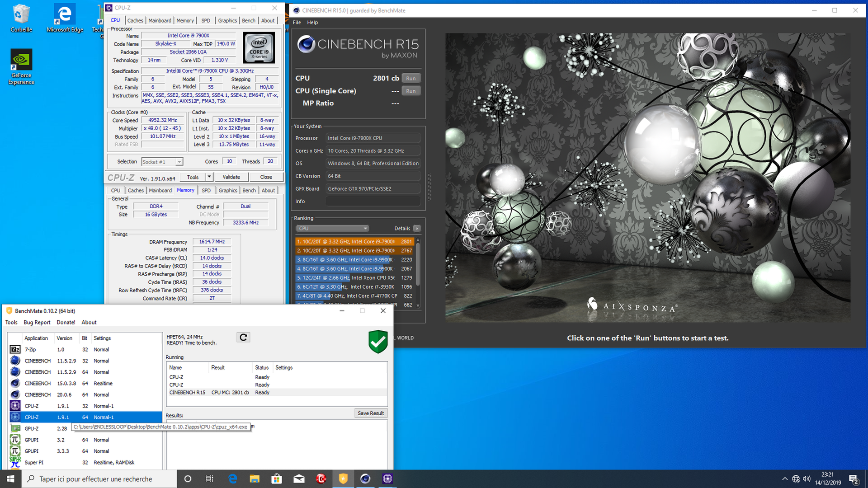Image resolution: width=868 pixels, height=488 pixels.
Task: Select ranking entry 5 Intel Xeon 1279
Action: [355, 278]
